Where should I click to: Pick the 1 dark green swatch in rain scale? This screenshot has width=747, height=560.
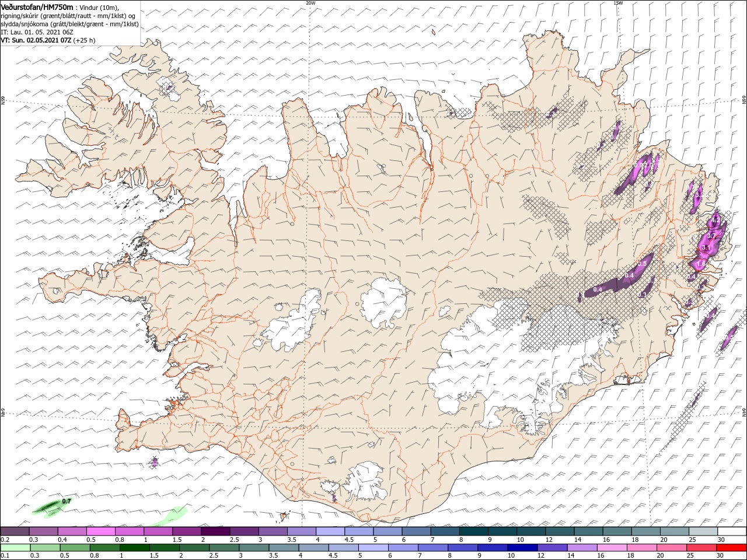pos(134,548)
